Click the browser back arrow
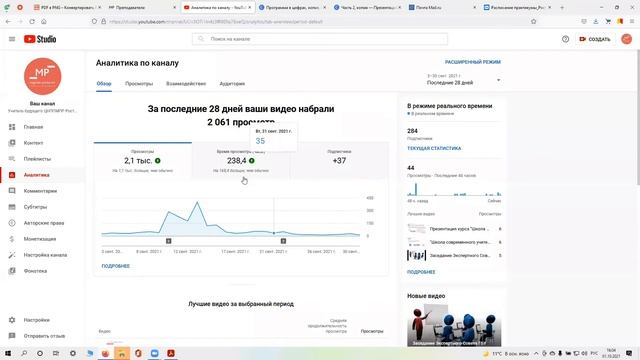The height and width of the screenshot is (360, 640). tap(8, 21)
